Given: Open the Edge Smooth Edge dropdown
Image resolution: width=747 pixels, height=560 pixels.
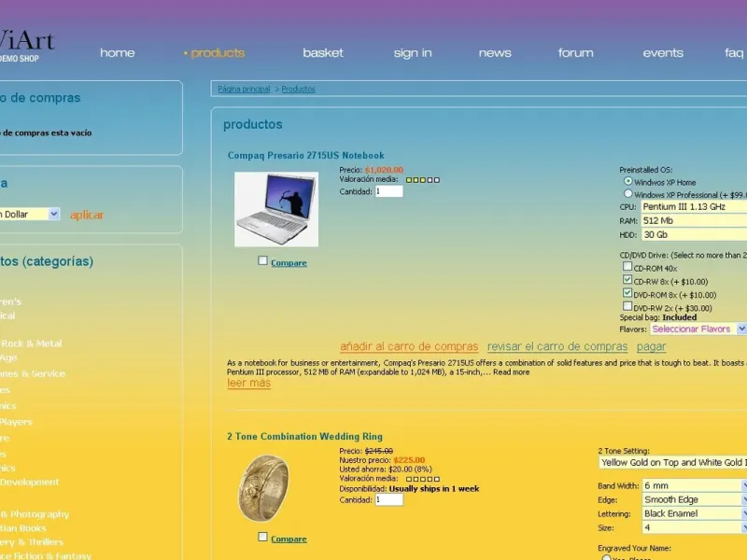Looking at the screenshot, I should (x=694, y=499).
